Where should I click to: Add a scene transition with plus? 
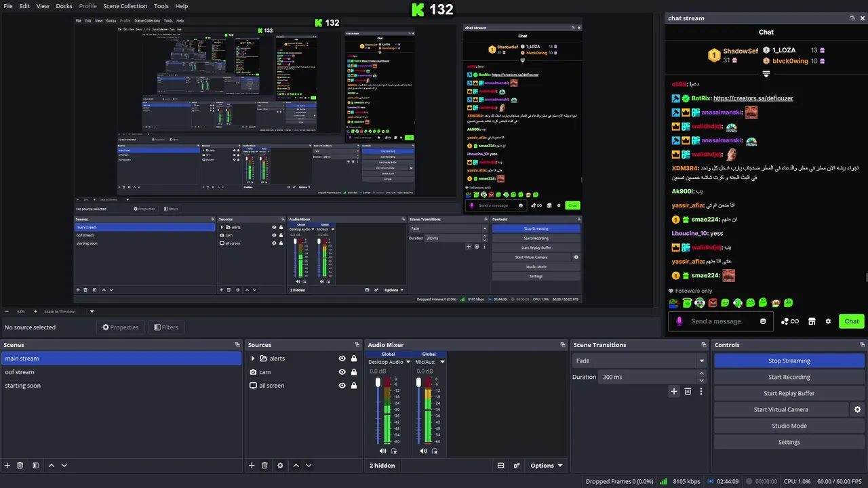click(x=674, y=391)
